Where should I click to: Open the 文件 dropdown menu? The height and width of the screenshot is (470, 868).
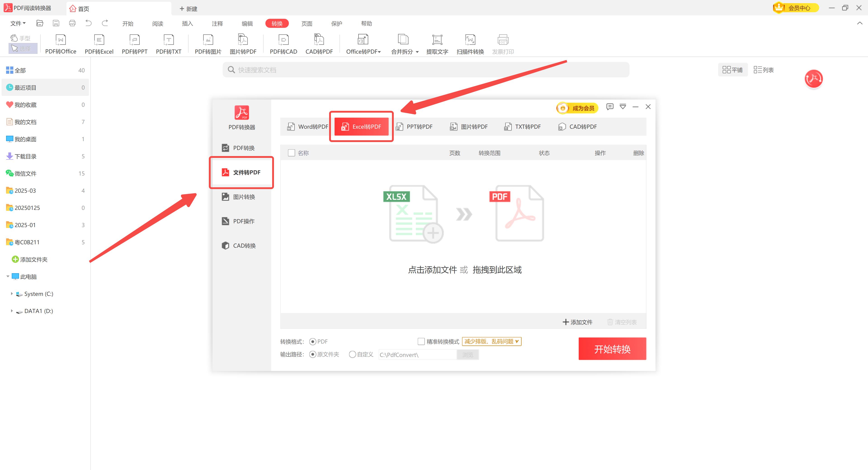(x=18, y=23)
